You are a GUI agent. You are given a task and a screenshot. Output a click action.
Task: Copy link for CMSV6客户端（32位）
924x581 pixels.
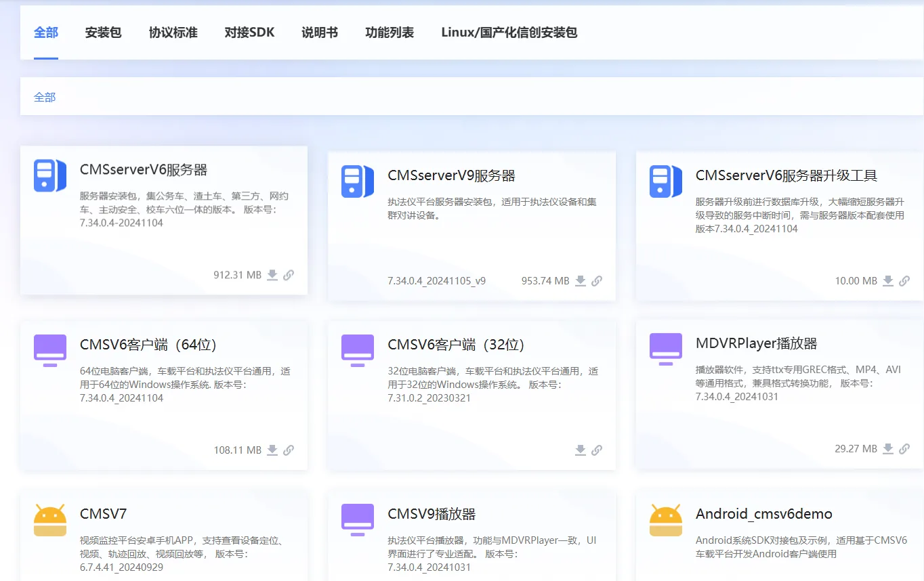click(597, 450)
